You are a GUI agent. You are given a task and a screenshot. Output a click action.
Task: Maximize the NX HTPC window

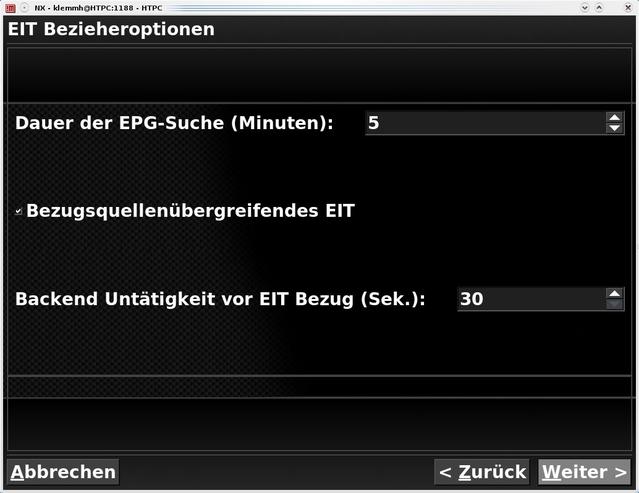tap(599, 7)
